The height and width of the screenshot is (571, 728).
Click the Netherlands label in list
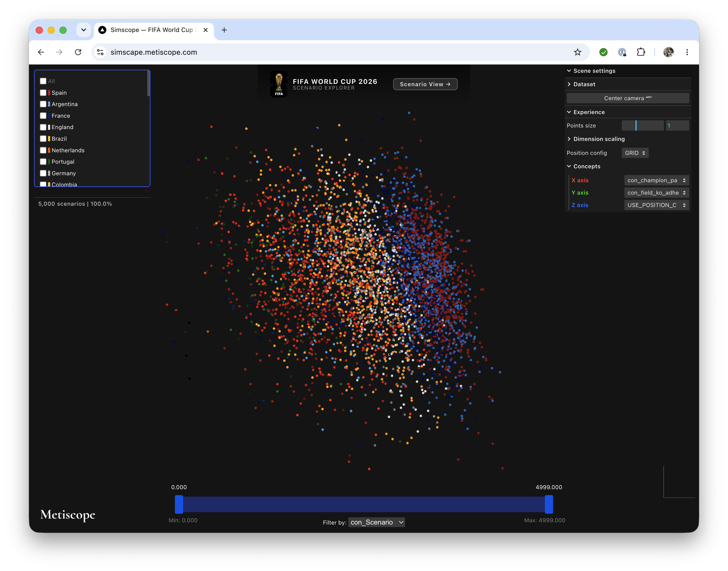coord(68,150)
